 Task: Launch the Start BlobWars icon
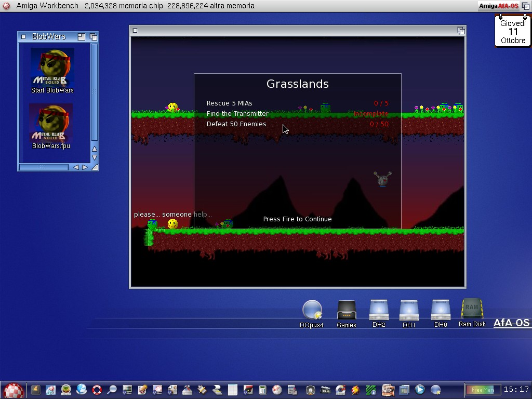52,70
